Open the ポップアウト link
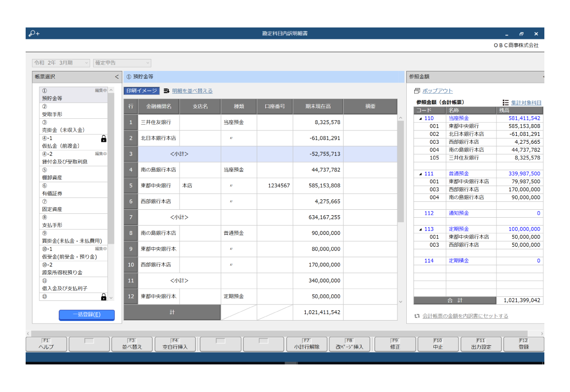This screenshot has height=392, width=570. pos(437,91)
